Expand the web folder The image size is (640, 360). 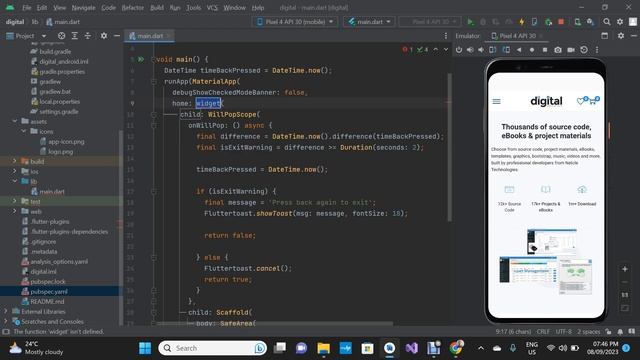[x=15, y=211]
